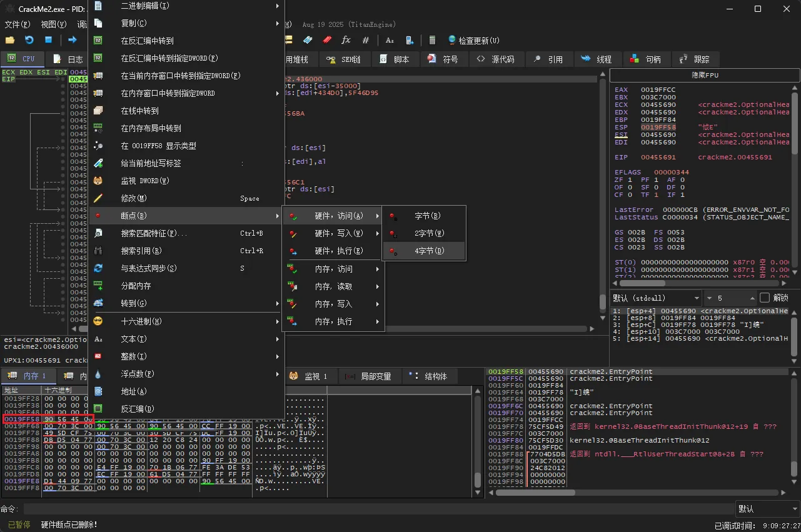Choose 在反汇编中转到 menu entry
Screen dimensions: 801x532
pyautogui.click(x=186, y=41)
